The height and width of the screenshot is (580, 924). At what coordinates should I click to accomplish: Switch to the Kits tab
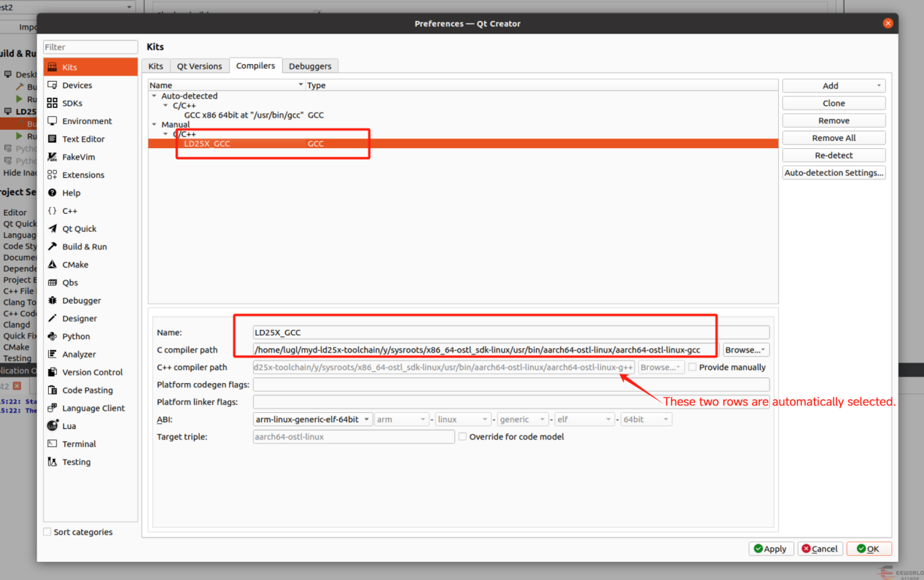click(x=156, y=66)
